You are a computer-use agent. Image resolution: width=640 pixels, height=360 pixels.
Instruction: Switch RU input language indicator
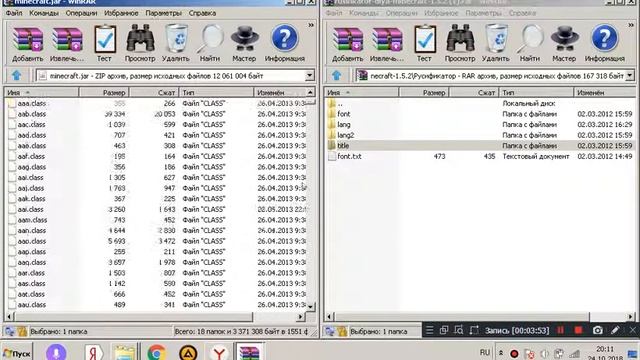coord(484,353)
